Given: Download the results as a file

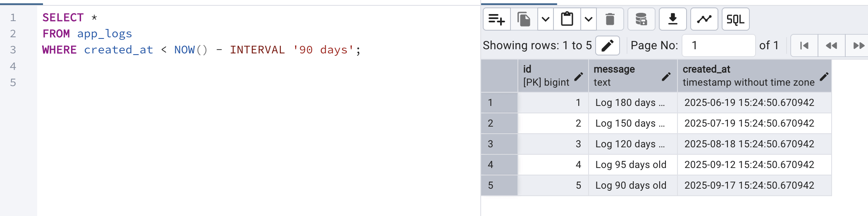Looking at the screenshot, I should 672,19.
